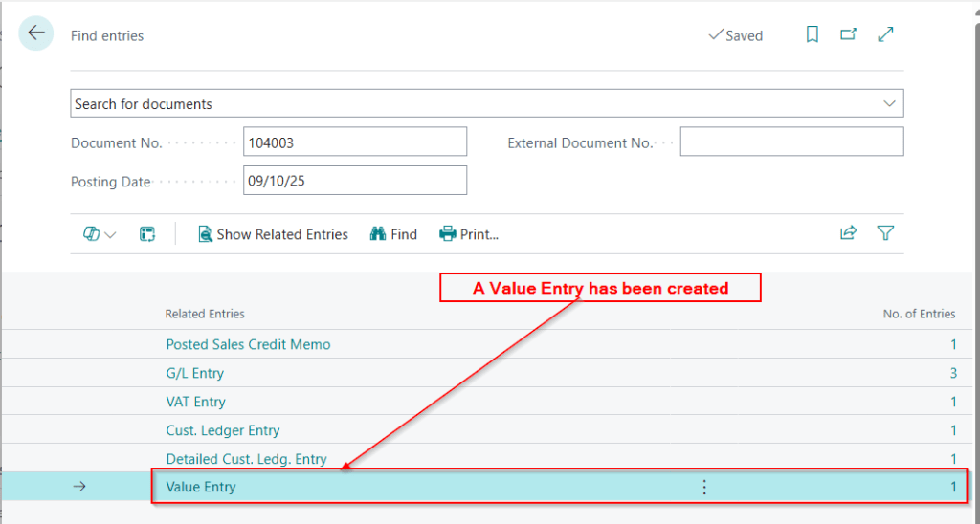The width and height of the screenshot is (980, 524).
Task: Click in the Document No. field
Action: (x=354, y=142)
